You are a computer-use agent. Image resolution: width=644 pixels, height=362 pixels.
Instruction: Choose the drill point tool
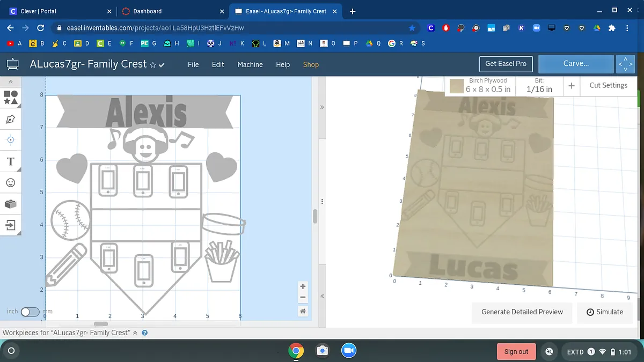click(11, 140)
